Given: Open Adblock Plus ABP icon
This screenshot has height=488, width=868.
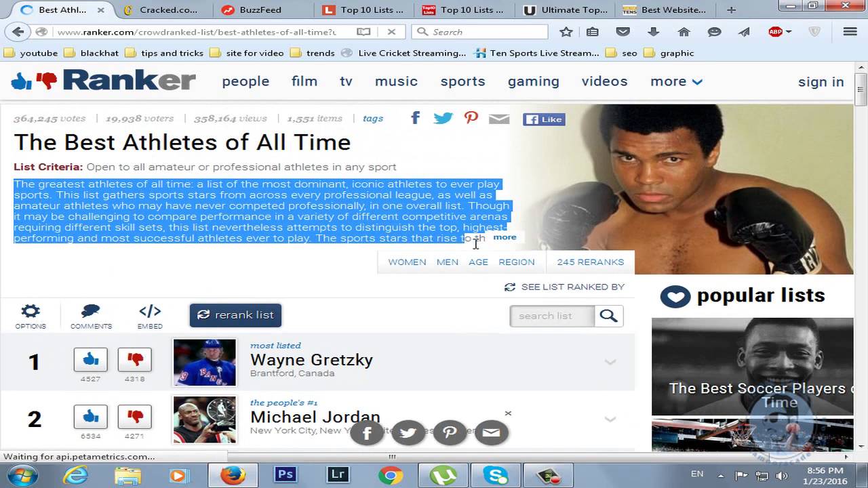Looking at the screenshot, I should (775, 32).
